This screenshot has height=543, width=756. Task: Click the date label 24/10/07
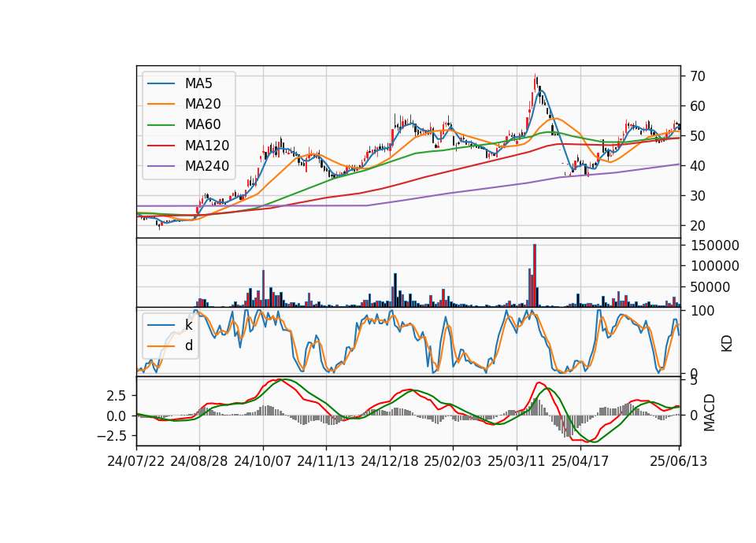(x=263, y=461)
